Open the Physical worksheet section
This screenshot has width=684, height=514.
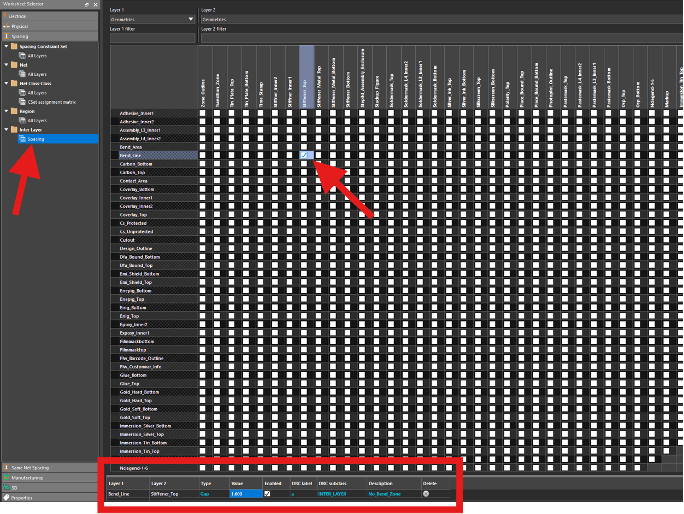(50, 26)
